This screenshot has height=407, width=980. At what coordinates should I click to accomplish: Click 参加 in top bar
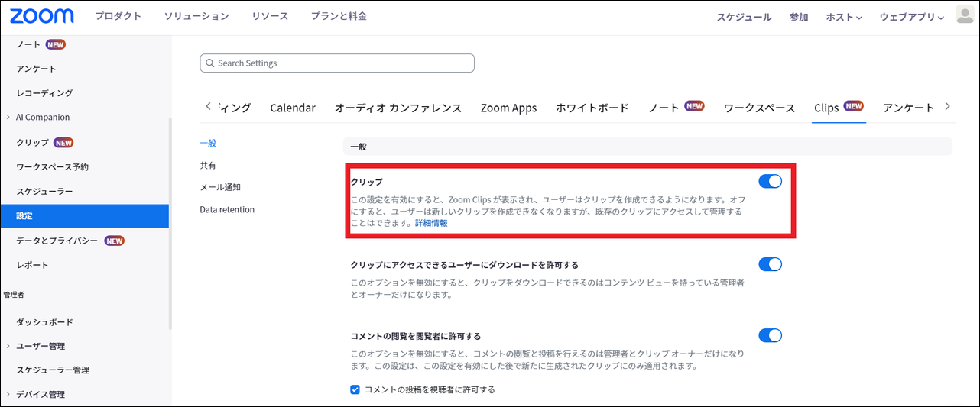799,17
